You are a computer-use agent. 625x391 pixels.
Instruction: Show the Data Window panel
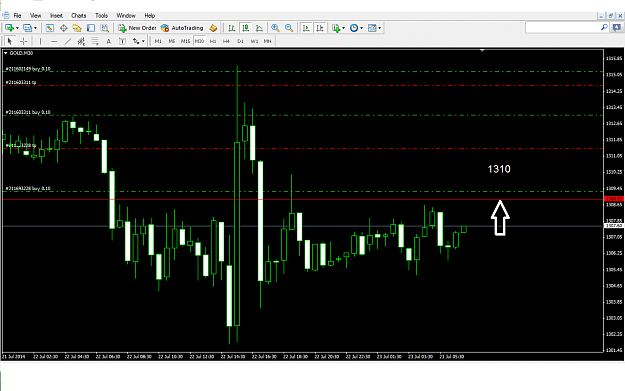click(63, 28)
